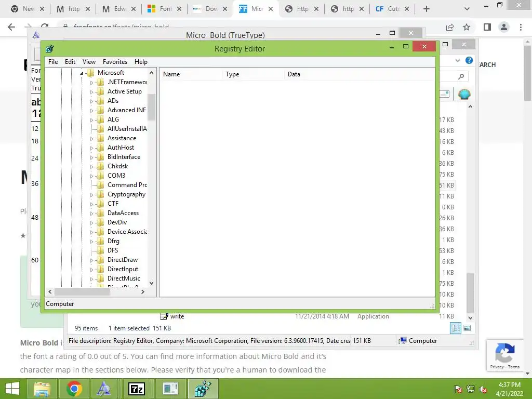Click Registry Editor taskbar icon
The height and width of the screenshot is (399, 532).
tap(203, 389)
